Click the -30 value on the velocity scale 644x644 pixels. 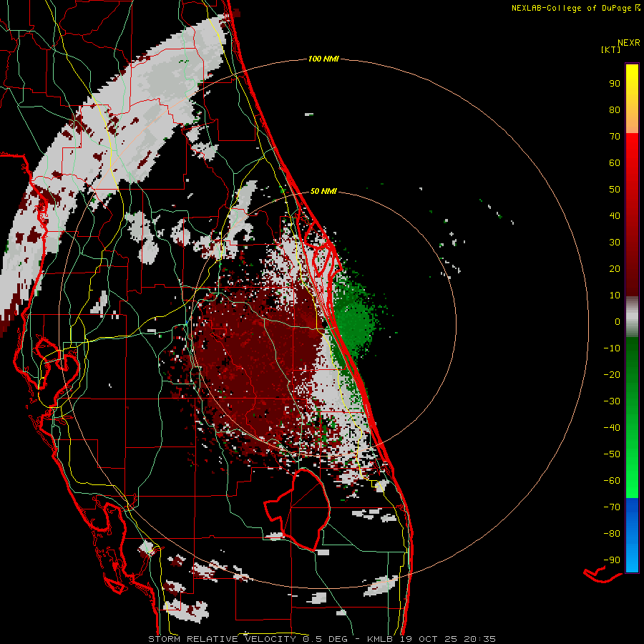(612, 401)
